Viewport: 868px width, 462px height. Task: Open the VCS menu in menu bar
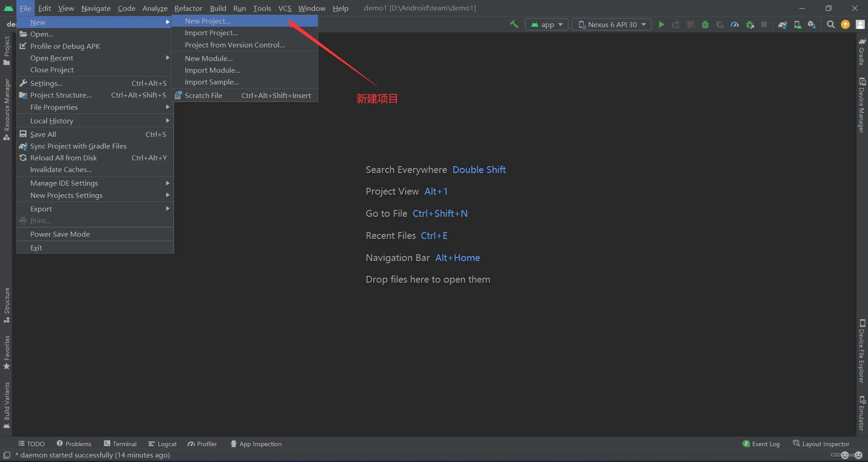[x=284, y=8]
